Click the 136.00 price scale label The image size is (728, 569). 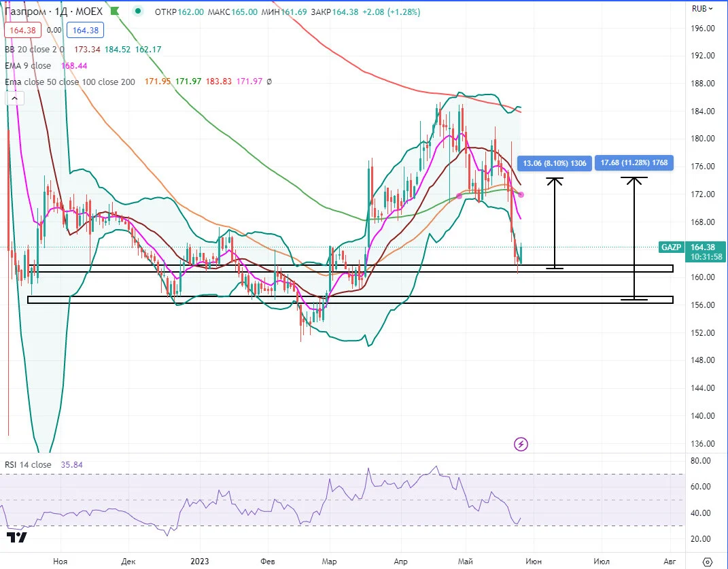pyautogui.click(x=702, y=444)
